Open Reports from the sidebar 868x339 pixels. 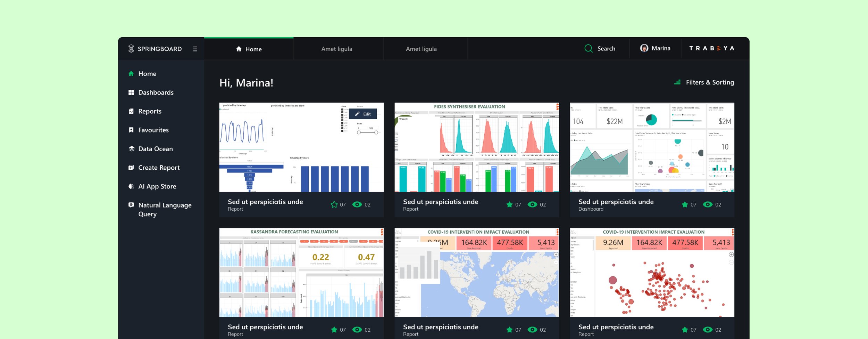[x=150, y=111]
